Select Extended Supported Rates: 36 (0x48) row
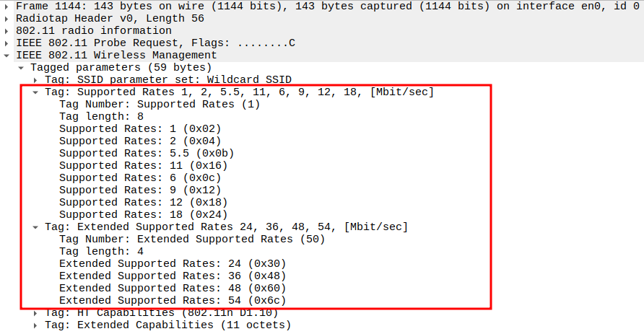 (173, 276)
